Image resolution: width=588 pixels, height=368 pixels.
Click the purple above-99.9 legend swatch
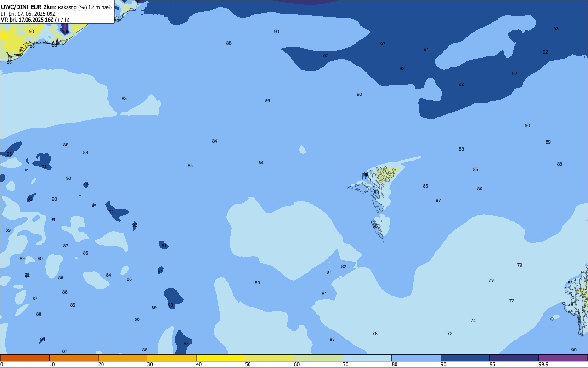563,357
